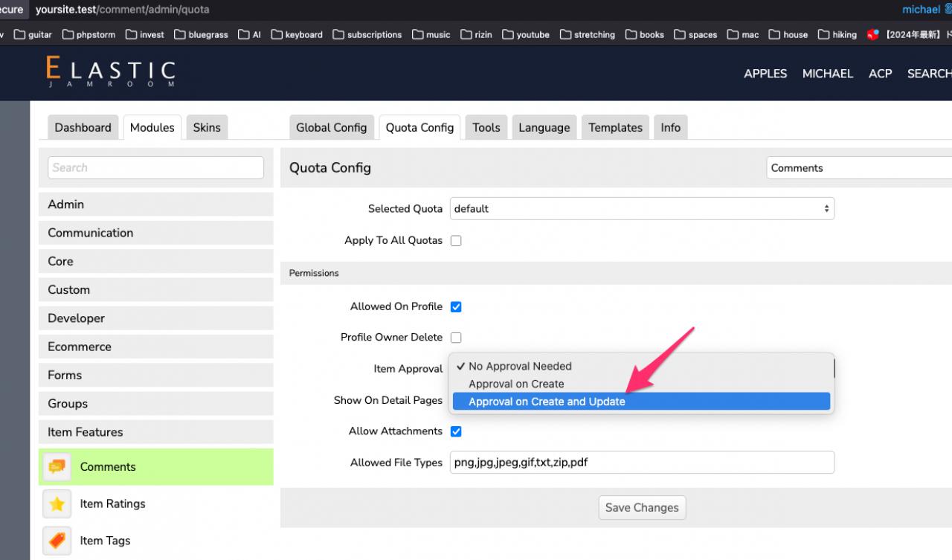Toggle the Profile Owner Delete checkbox
The height and width of the screenshot is (560, 952).
click(456, 338)
